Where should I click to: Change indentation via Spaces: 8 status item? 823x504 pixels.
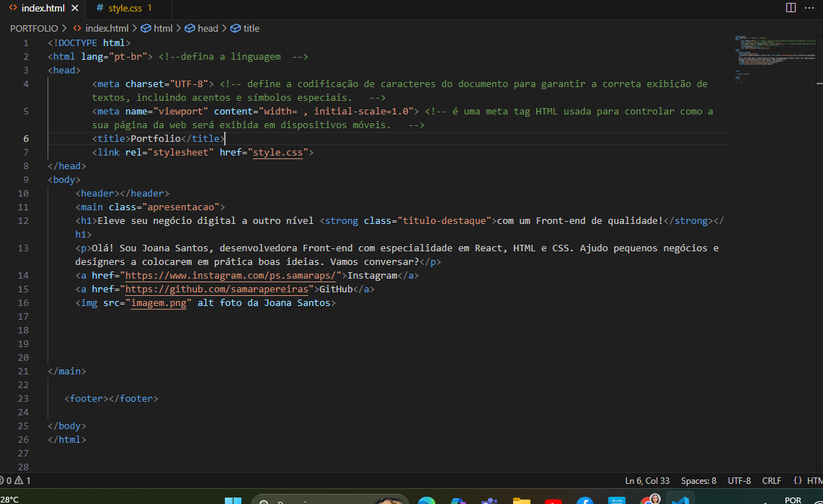[x=698, y=480]
